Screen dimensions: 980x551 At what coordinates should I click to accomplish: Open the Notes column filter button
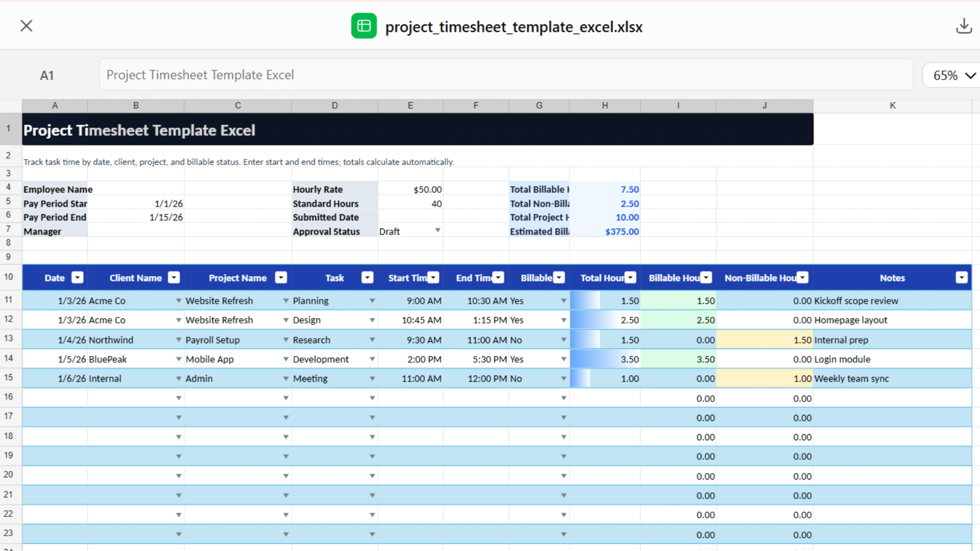[x=962, y=278]
